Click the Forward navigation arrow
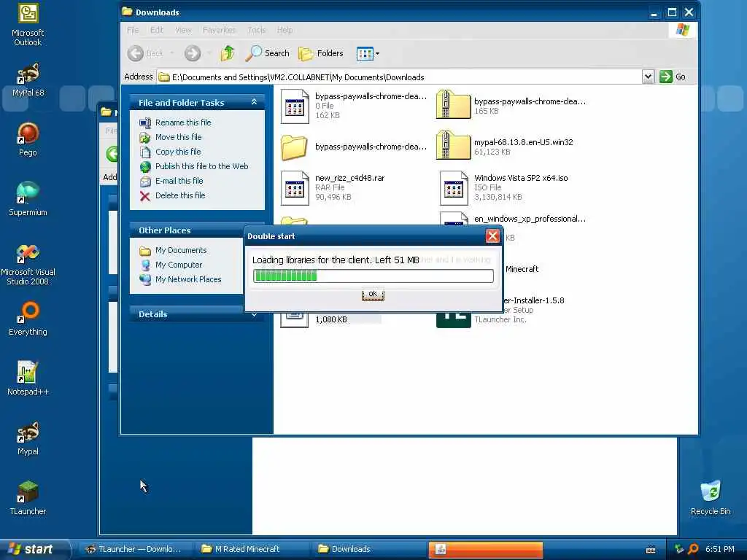Screen dimensions: 747x560 pyautogui.click(x=193, y=53)
